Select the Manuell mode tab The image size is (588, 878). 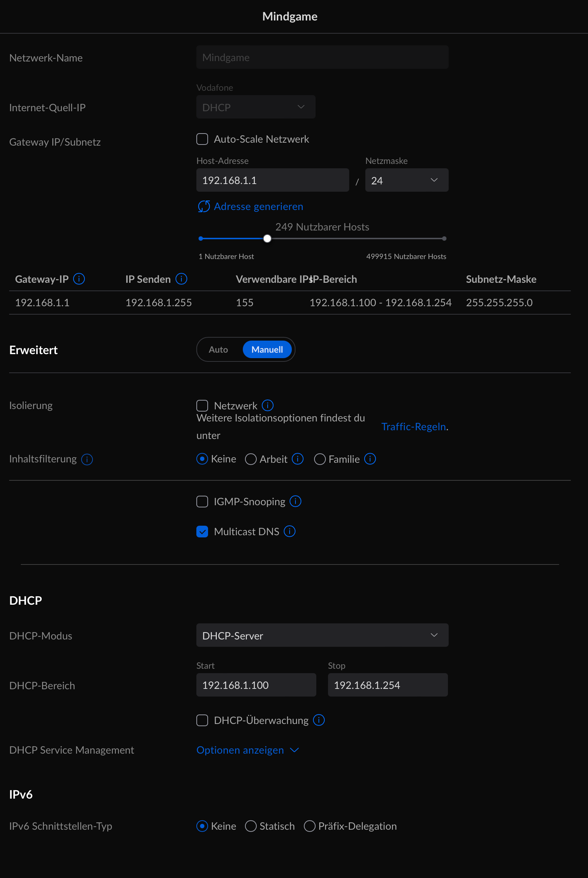point(267,349)
